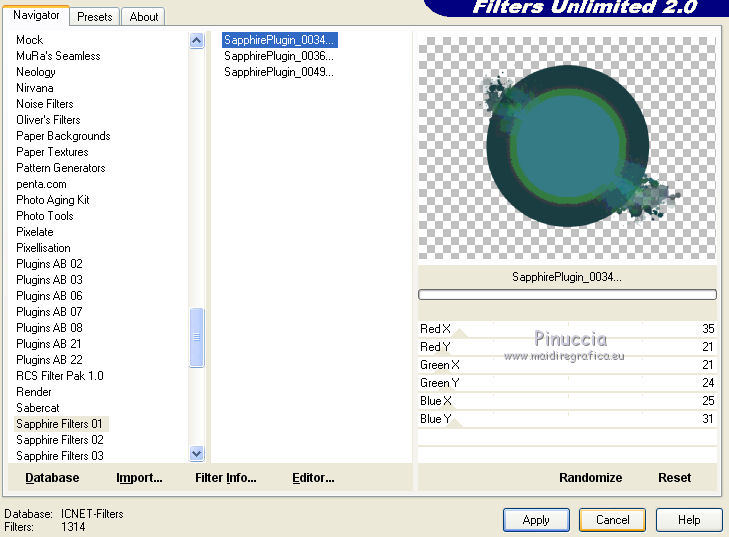Select Photo Tools category
Viewport: 729px width, 537px height.
point(45,216)
